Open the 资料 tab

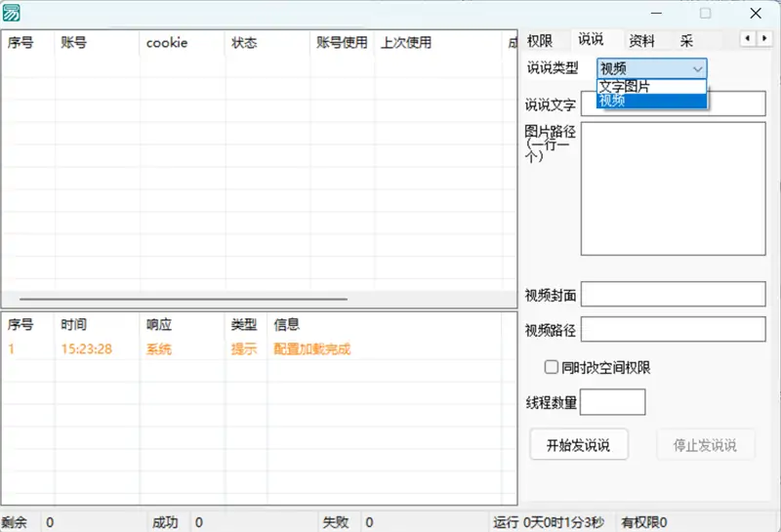pyautogui.click(x=641, y=41)
